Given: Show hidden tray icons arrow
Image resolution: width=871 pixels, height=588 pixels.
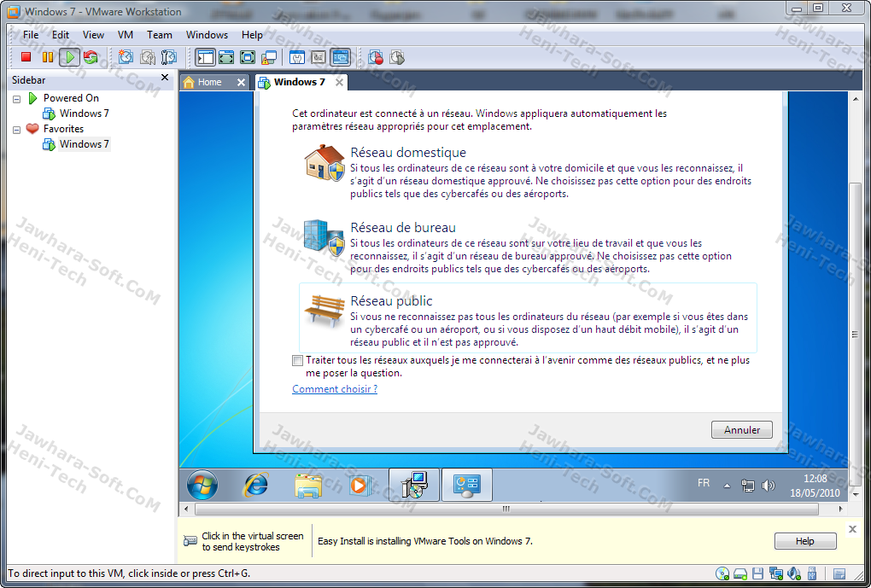Looking at the screenshot, I should (727, 486).
